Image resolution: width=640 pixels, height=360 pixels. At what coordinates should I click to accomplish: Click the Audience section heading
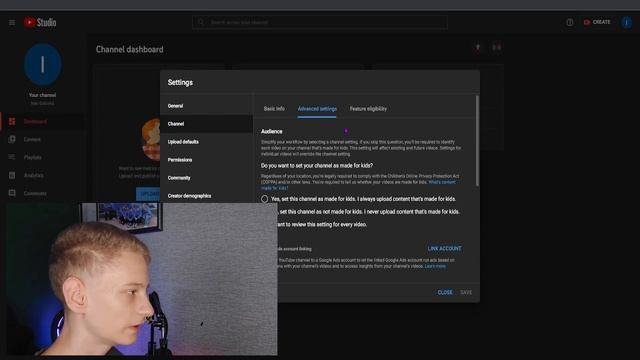tap(271, 131)
